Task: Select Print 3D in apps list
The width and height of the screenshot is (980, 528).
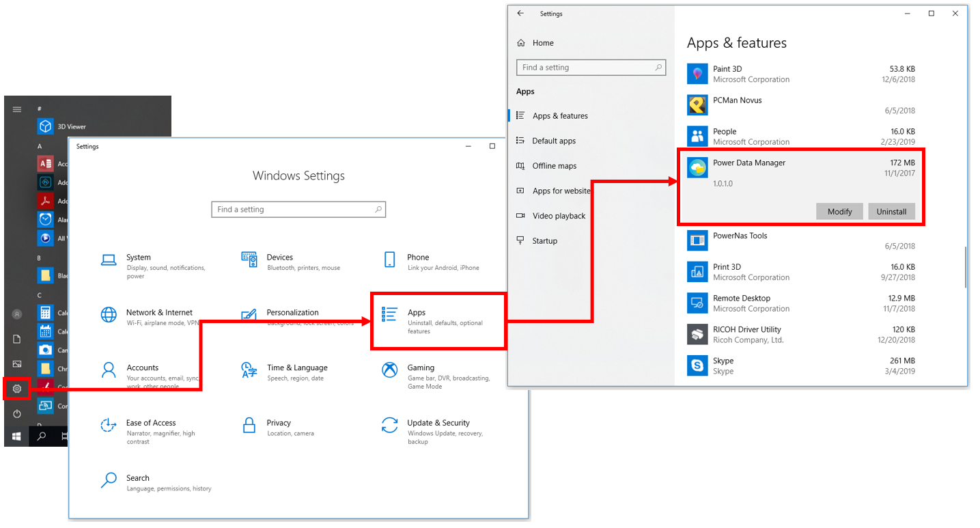Action: point(802,272)
